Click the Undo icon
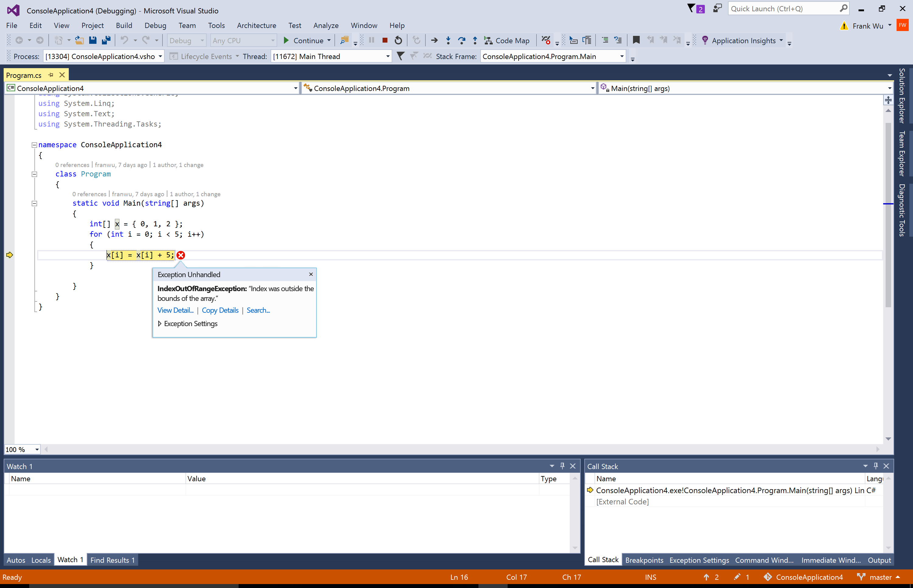This screenshot has height=588, width=913. (x=124, y=40)
